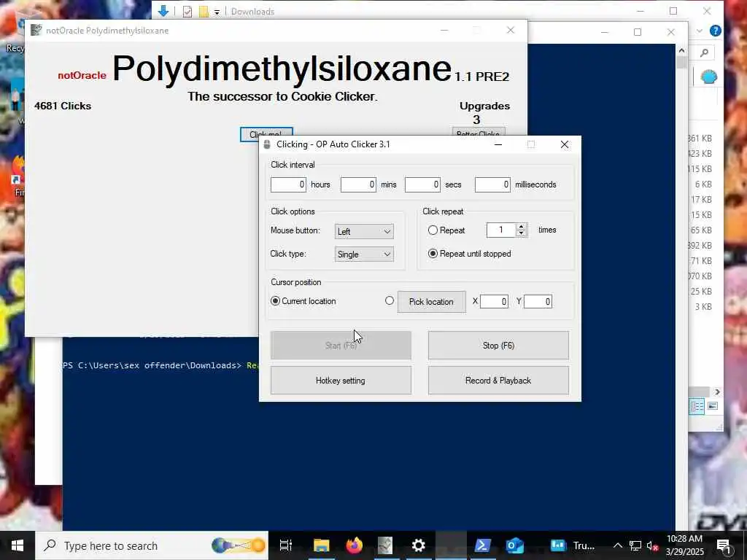The width and height of the screenshot is (747, 560).
Task: Open the Windows Start menu
Action: coord(18,545)
